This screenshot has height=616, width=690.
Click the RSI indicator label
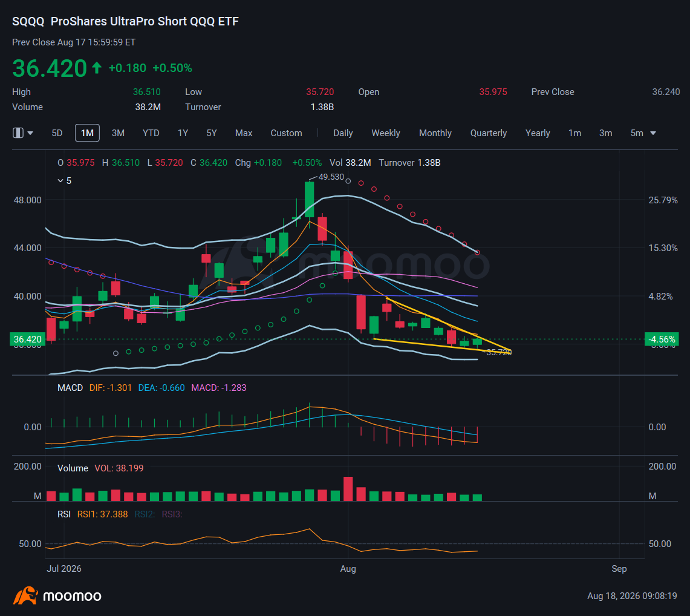coord(64,514)
